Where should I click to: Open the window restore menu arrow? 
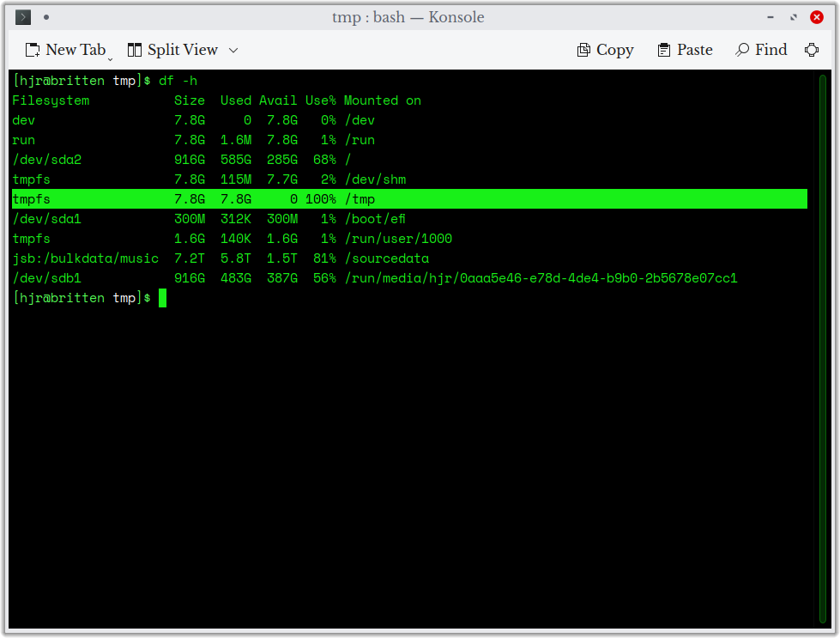[792, 16]
